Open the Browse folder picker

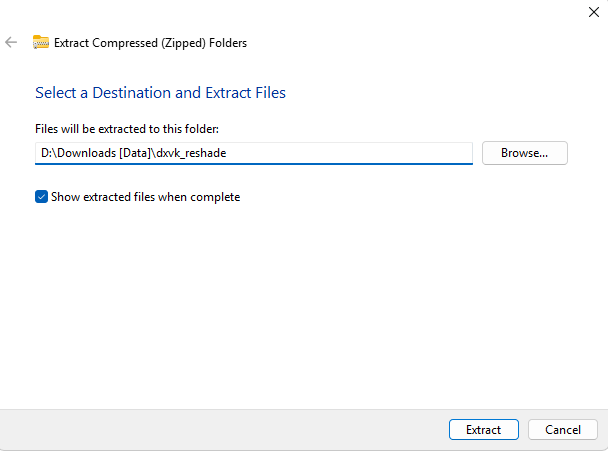[524, 153]
